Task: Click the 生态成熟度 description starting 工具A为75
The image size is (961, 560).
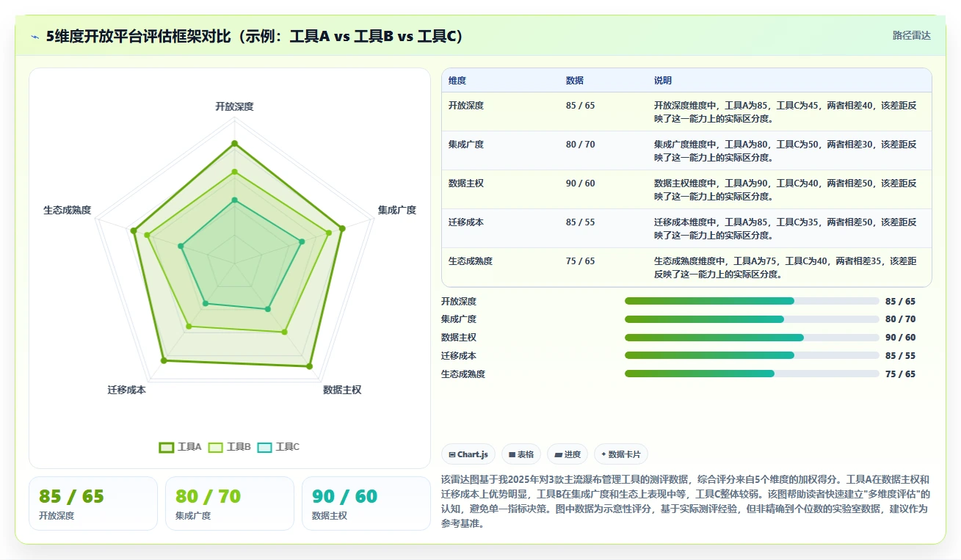Action: click(x=786, y=267)
